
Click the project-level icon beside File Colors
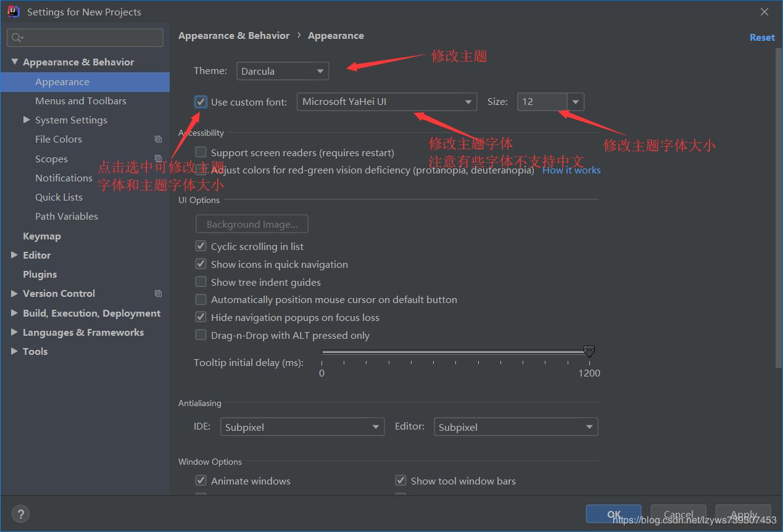click(159, 139)
